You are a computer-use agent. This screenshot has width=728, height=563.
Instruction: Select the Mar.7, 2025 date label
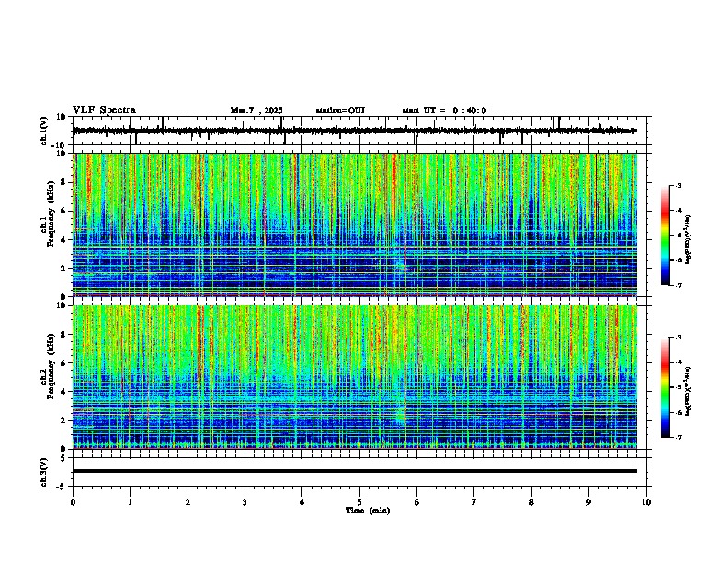point(256,110)
